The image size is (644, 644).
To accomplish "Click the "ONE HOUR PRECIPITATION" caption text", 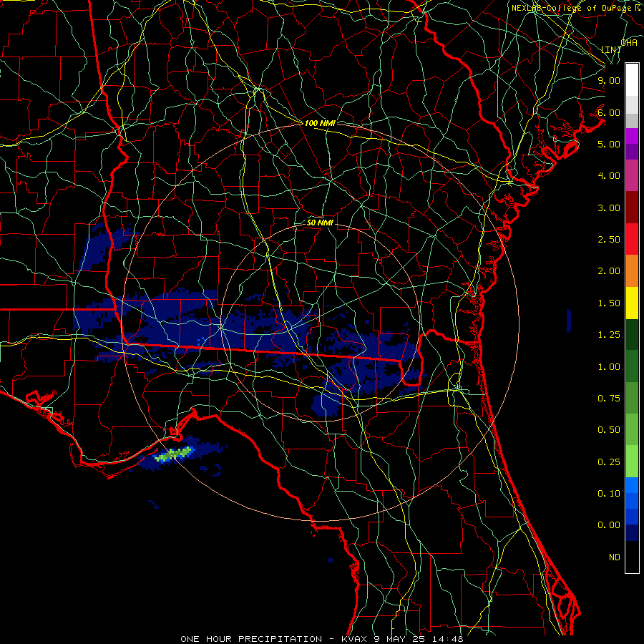I will tap(251, 639).
